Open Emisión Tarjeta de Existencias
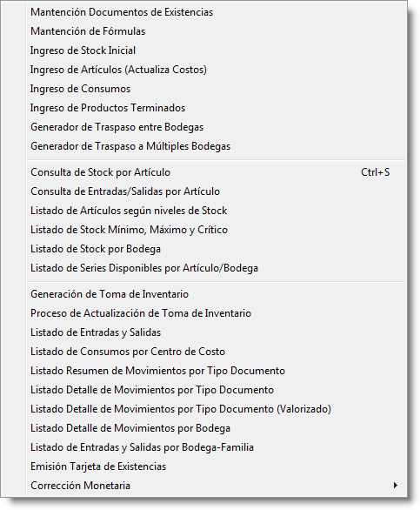The image size is (420, 510). pos(217,466)
